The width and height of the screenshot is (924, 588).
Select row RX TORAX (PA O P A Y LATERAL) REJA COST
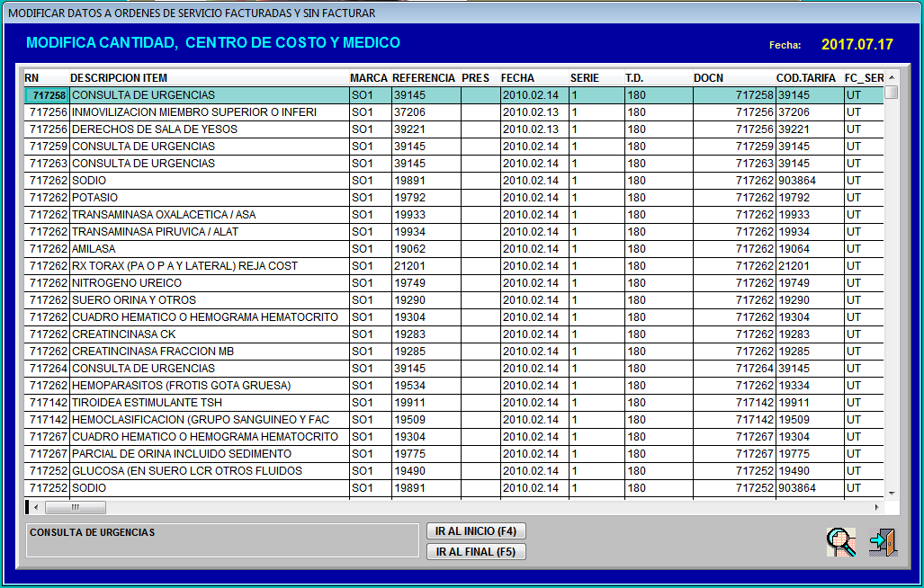click(453, 266)
